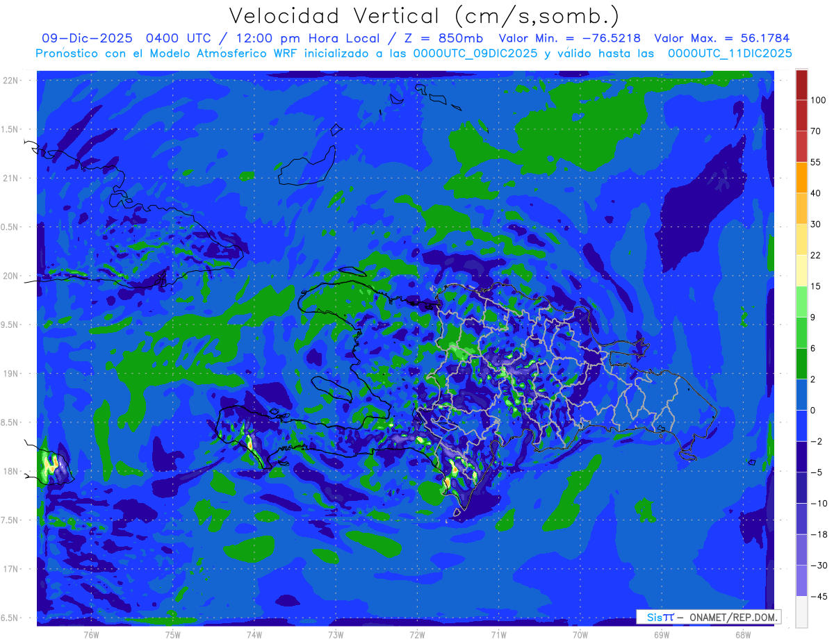Click the -45 colorbar label

click(818, 596)
